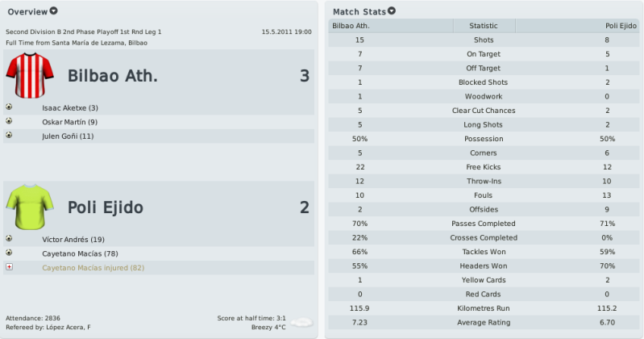The height and width of the screenshot is (339, 644).
Task: Click the Poli Ejido green kit icon
Action: (x=30, y=207)
